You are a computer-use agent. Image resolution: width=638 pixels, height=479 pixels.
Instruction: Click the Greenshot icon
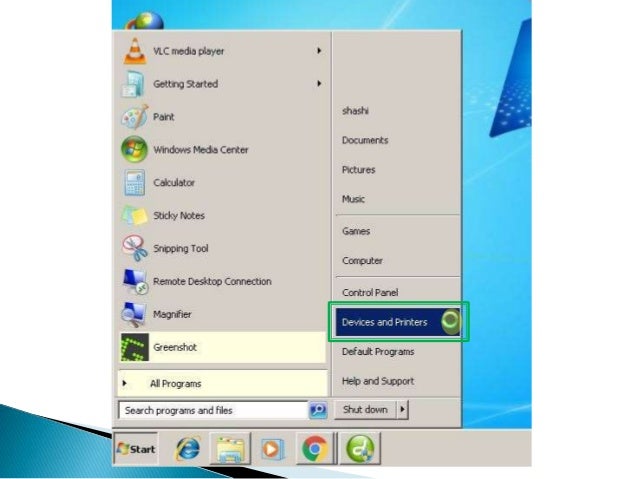(135, 347)
